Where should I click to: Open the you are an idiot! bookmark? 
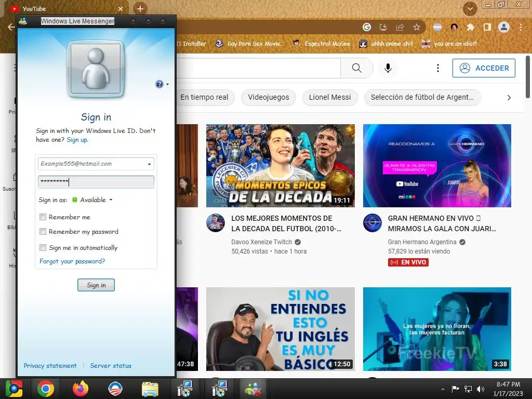[x=449, y=44]
